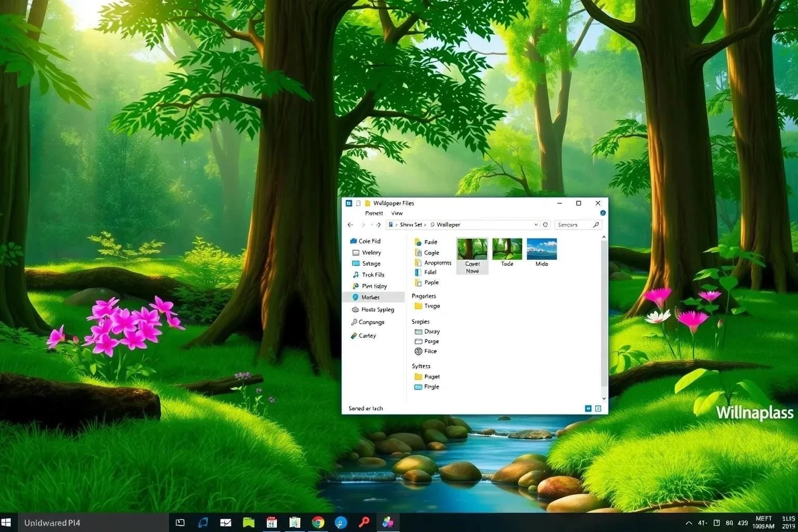The width and height of the screenshot is (798, 532).
Task: Select Hoste Sypleg in the sidebar
Action: (373, 310)
